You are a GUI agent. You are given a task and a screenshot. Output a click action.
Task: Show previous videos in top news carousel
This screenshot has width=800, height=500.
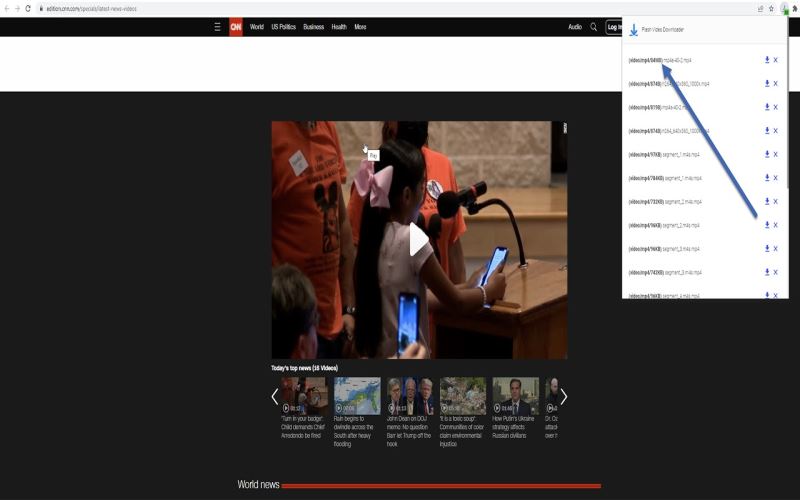[x=275, y=396]
